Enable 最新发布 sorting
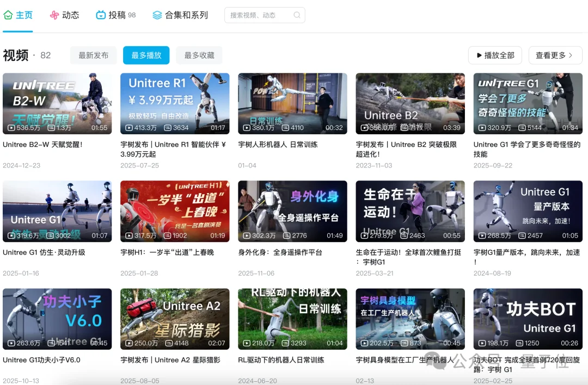 click(93, 55)
